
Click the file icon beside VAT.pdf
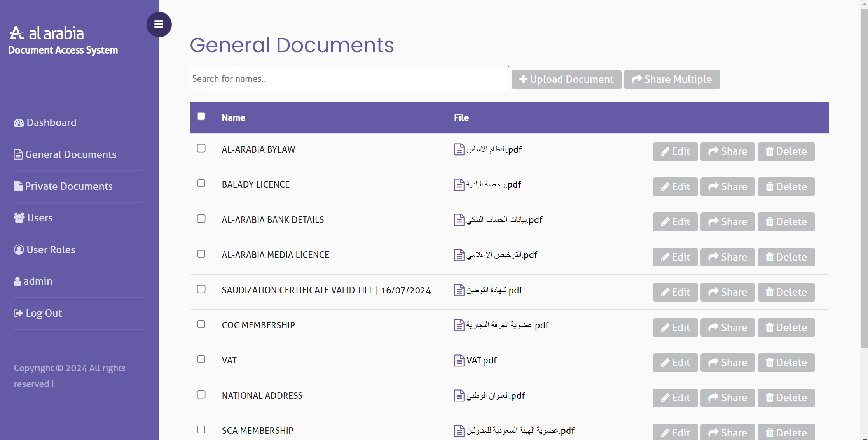coord(459,361)
